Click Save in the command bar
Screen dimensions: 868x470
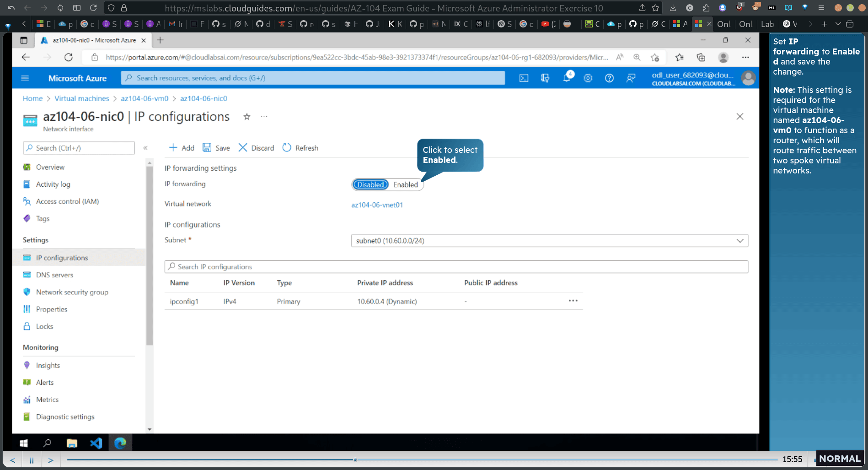point(216,148)
